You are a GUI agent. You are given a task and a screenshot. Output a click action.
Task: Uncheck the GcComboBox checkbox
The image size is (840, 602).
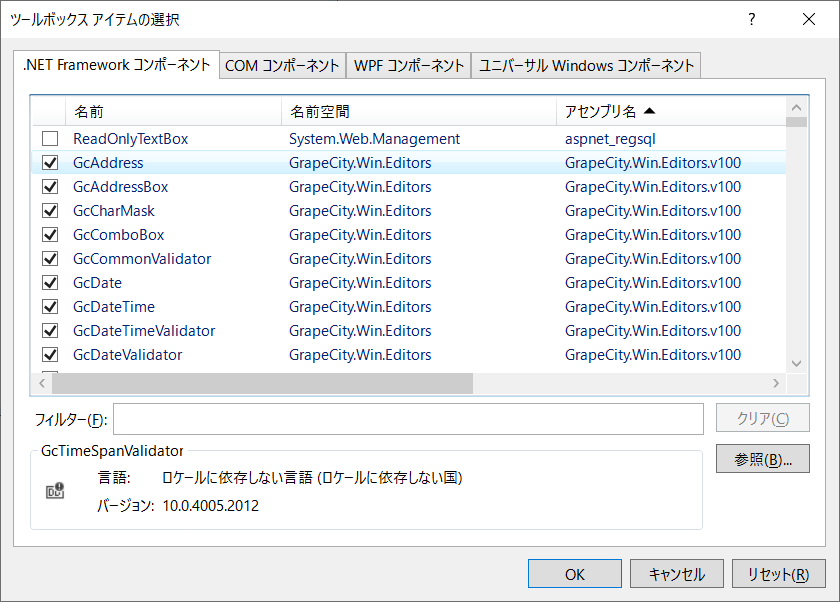click(x=50, y=235)
